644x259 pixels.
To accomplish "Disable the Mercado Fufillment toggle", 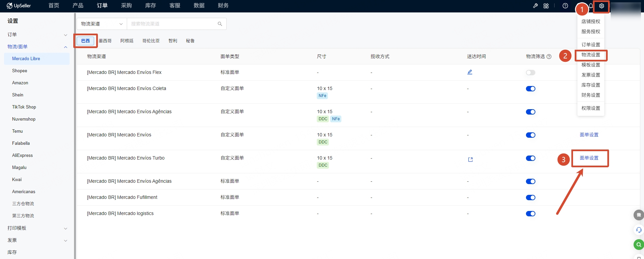I will pyautogui.click(x=531, y=198).
